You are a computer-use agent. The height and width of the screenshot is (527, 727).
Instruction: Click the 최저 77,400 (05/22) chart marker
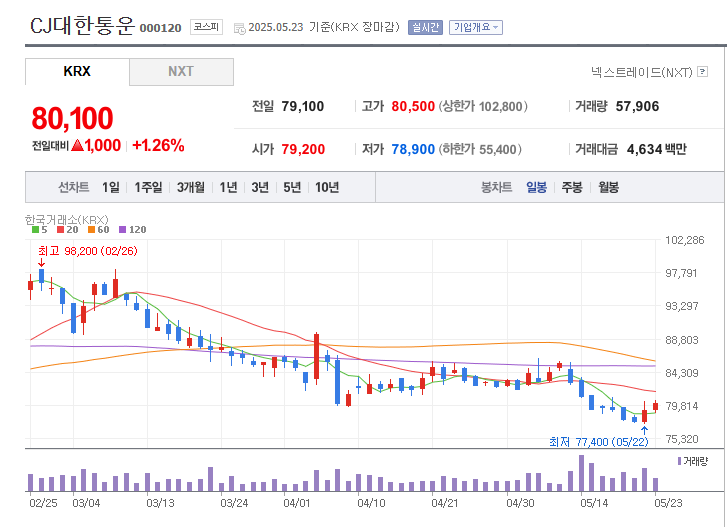coord(599,442)
